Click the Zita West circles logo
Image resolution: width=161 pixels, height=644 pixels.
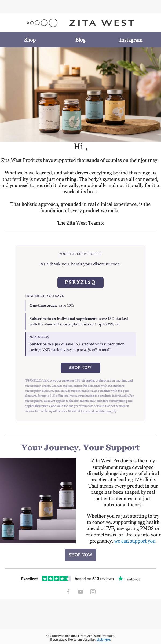42,23
